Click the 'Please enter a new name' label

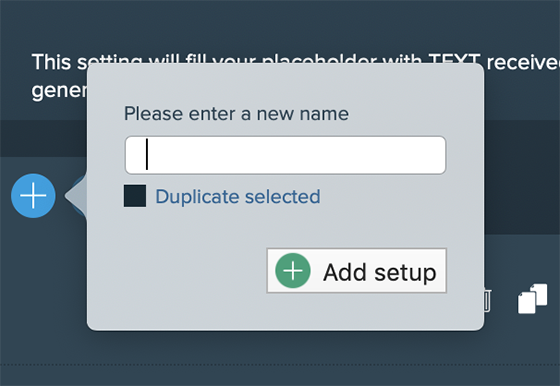point(236,114)
